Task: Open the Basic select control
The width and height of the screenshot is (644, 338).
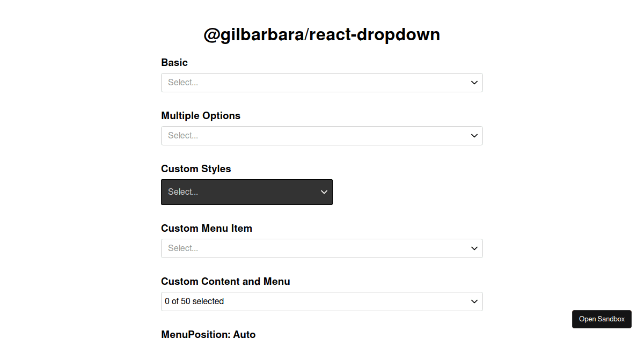Action: 322,82
